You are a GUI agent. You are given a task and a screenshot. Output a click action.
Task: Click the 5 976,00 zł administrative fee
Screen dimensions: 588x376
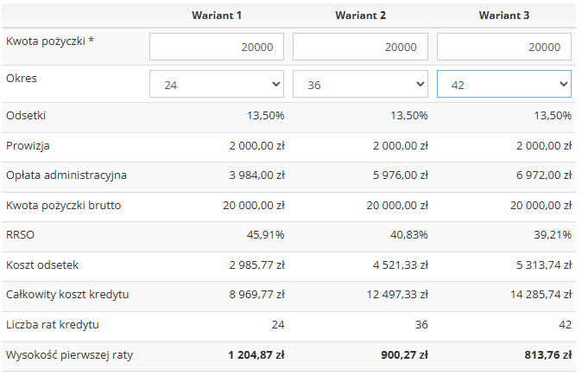[401, 175]
